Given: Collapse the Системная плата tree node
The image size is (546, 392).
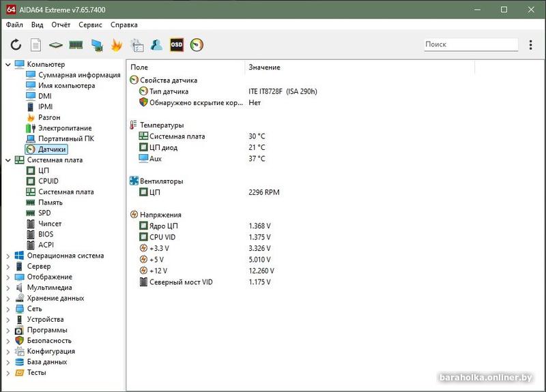Looking at the screenshot, I should point(8,160).
